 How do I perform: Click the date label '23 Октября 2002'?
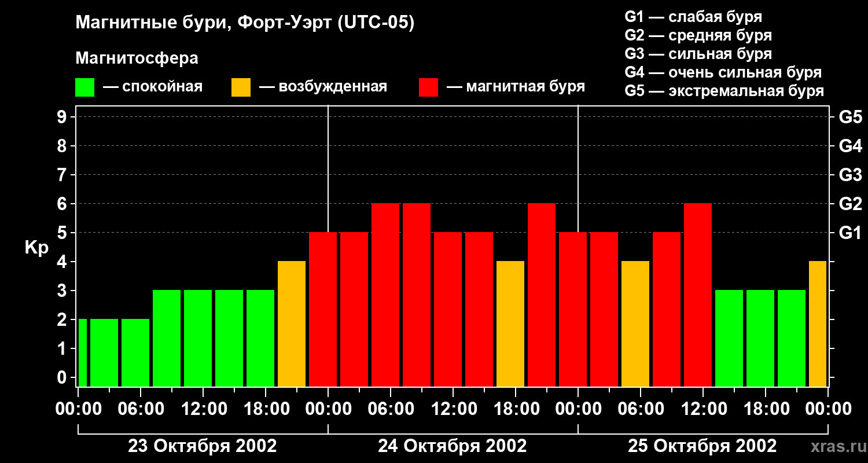(x=203, y=446)
